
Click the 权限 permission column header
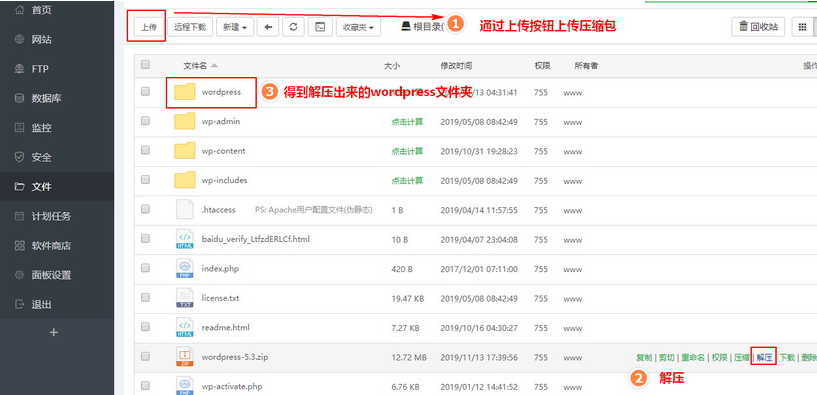click(x=542, y=66)
